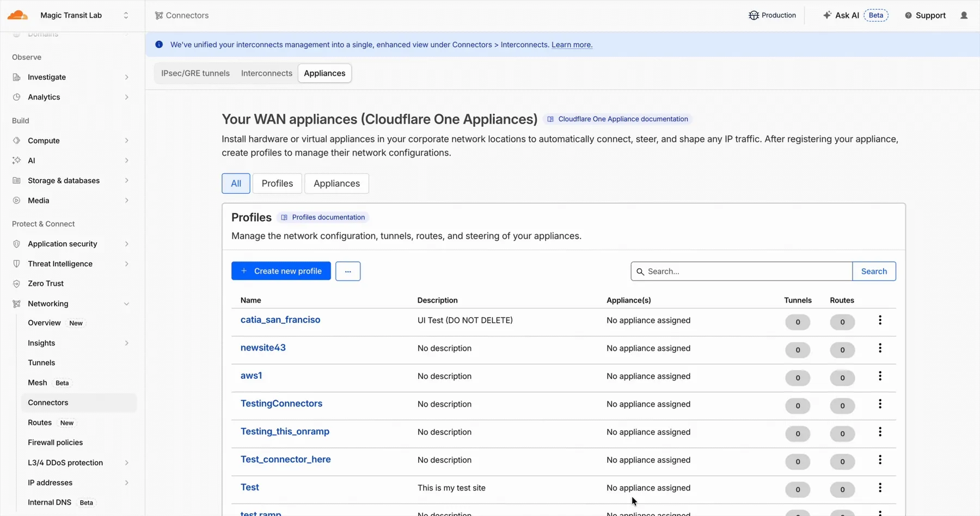Open the Learn more link
Image resolution: width=980 pixels, height=516 pixels.
click(x=572, y=45)
